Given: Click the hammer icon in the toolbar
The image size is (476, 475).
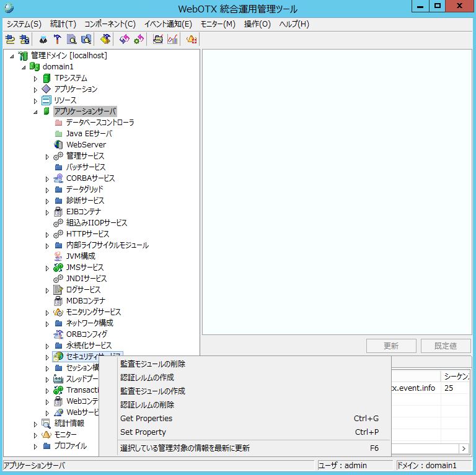Looking at the screenshot, I should [57, 40].
